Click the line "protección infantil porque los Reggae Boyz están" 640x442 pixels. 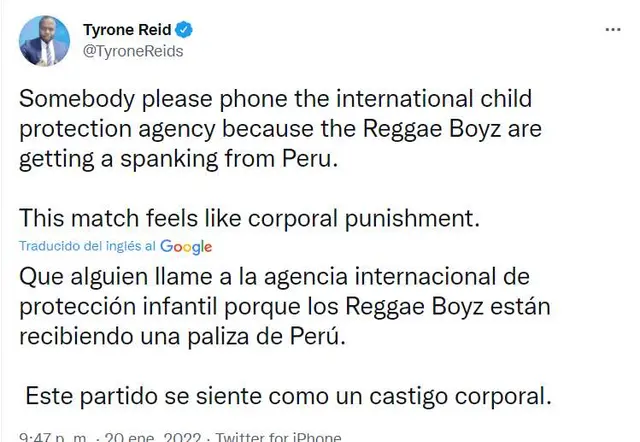pyautogui.click(x=270, y=305)
